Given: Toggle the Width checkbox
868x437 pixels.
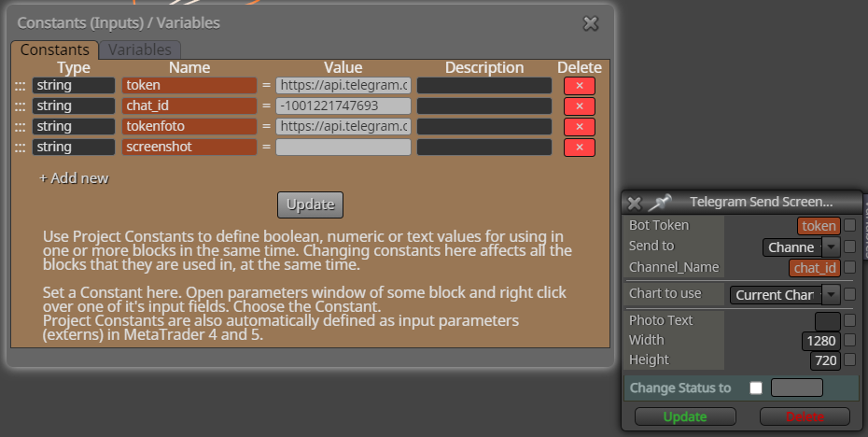Looking at the screenshot, I should (x=849, y=340).
